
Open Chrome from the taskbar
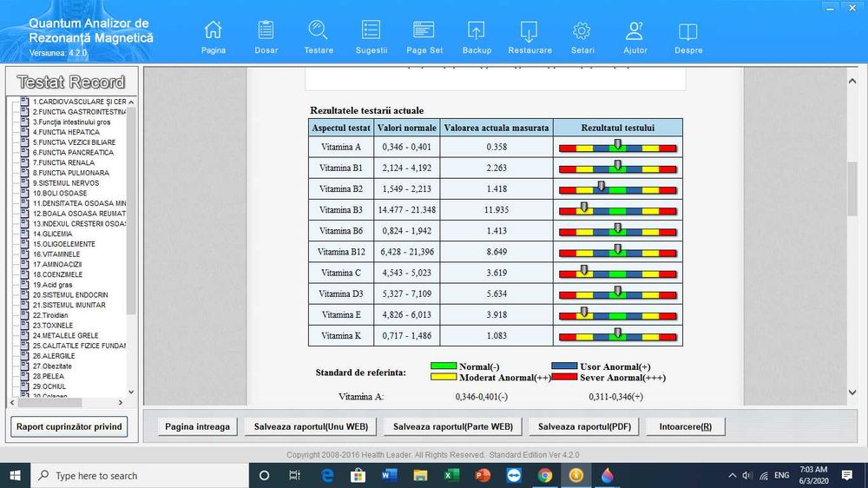[545, 475]
